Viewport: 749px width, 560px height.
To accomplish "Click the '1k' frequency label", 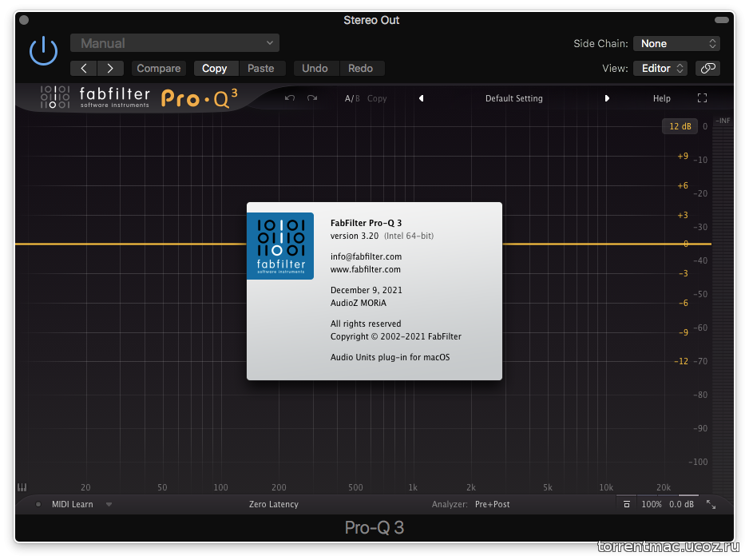I will [413, 487].
